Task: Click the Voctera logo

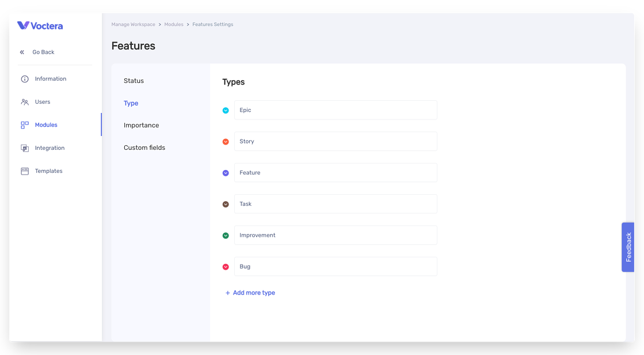Action: 40,25
